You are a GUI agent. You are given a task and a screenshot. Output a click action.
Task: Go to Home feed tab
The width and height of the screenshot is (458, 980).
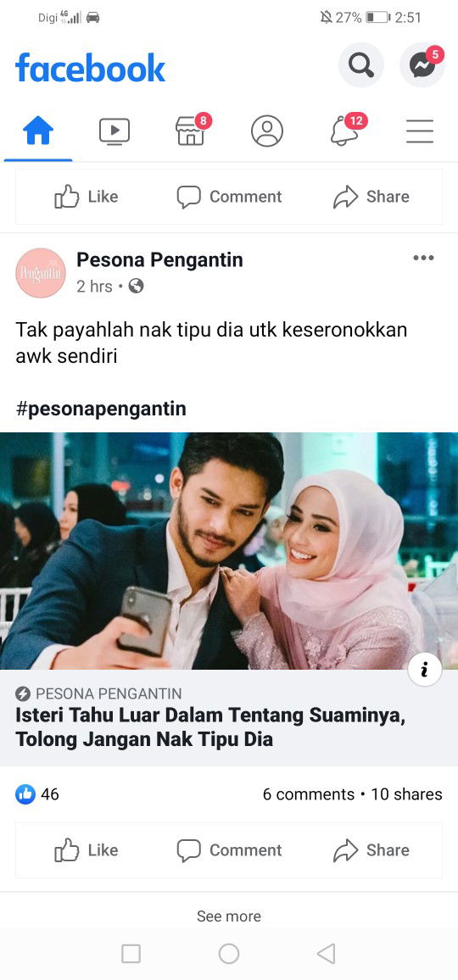tap(38, 131)
